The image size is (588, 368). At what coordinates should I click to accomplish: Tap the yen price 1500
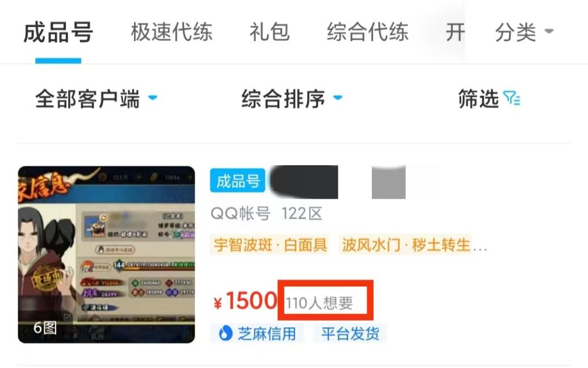(245, 301)
